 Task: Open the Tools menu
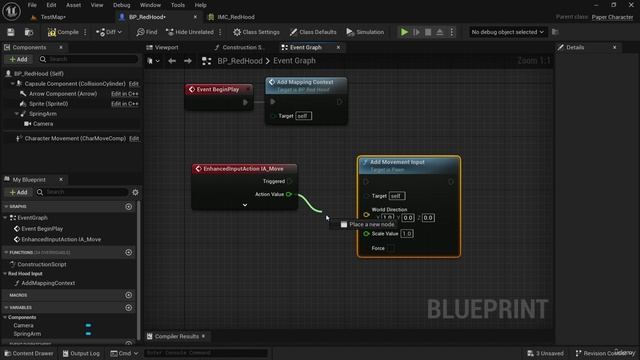click(x=178, y=5)
